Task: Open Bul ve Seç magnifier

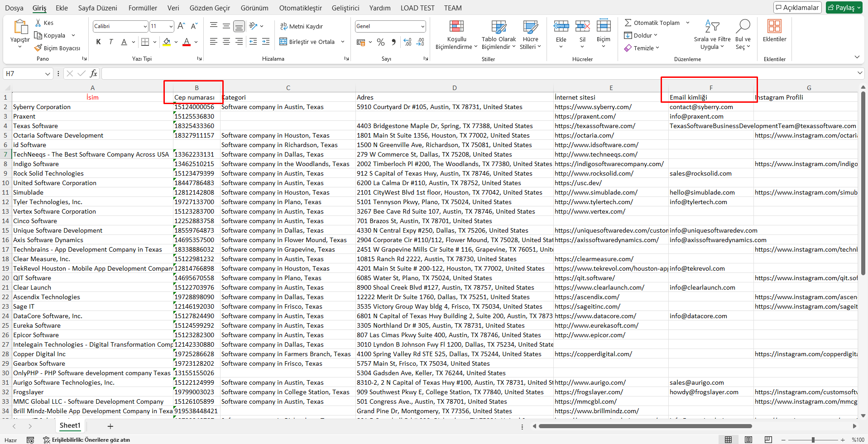Action: pyautogui.click(x=743, y=35)
